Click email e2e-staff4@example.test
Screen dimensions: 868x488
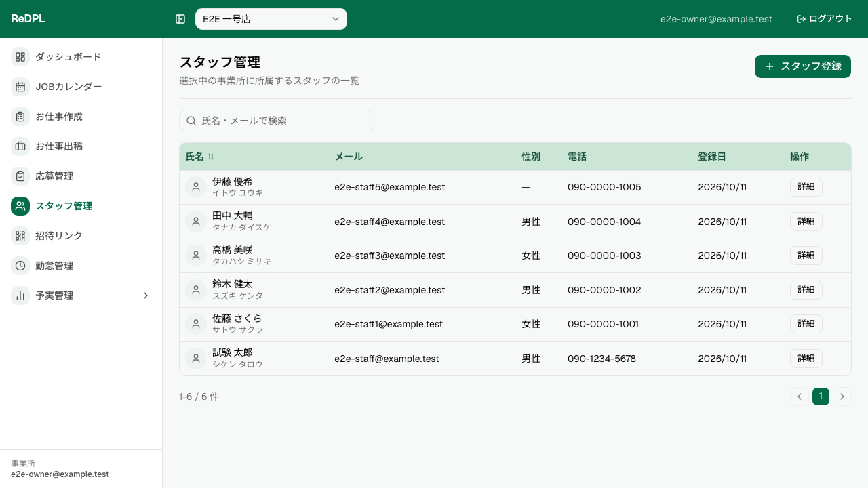(390, 222)
